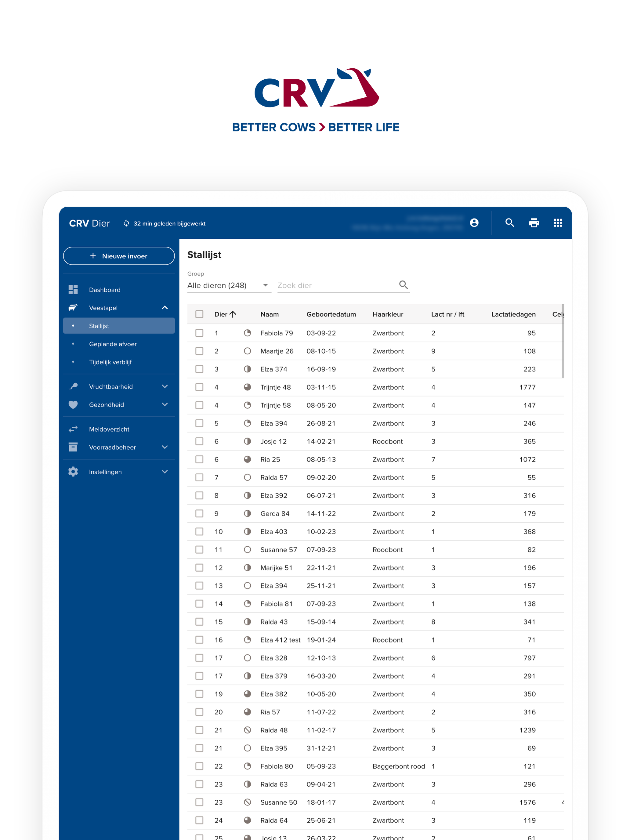Click the Instellingen gear icon
The width and height of the screenshot is (630, 840).
tap(73, 472)
